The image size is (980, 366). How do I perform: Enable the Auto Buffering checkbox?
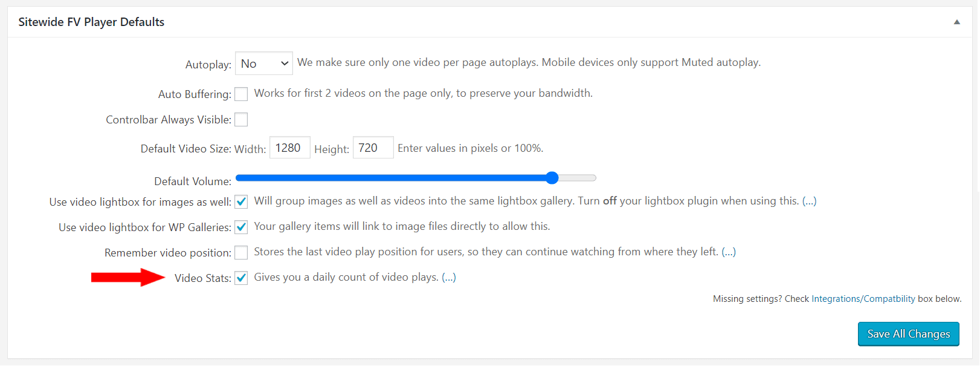click(241, 94)
